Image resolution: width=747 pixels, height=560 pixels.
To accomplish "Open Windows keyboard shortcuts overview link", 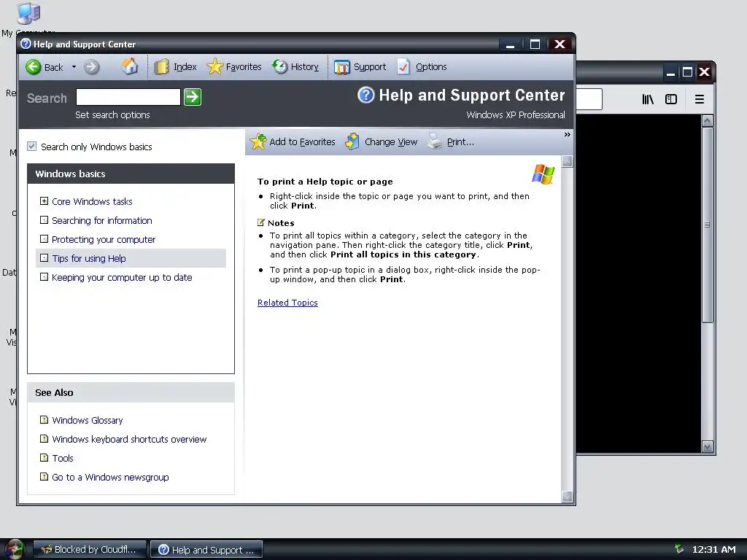I will (129, 440).
